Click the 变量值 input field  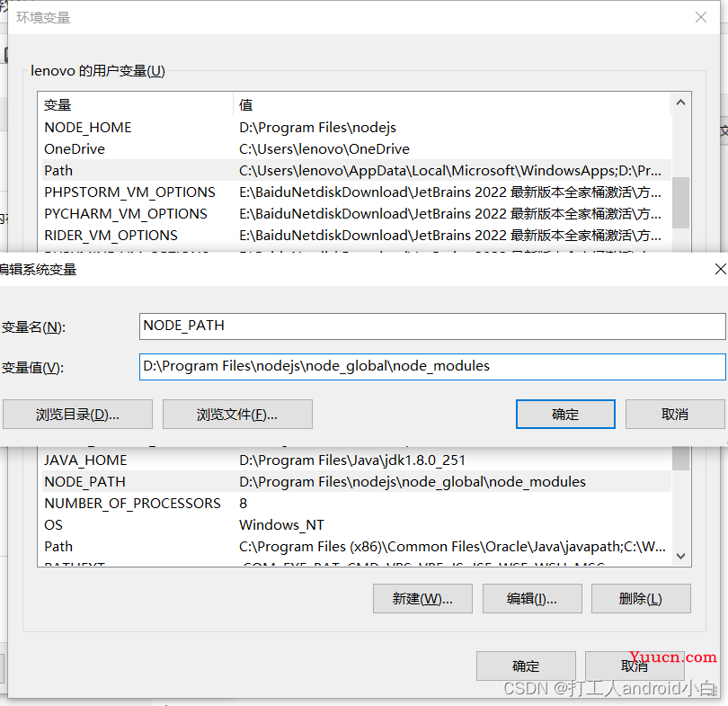tap(432, 366)
